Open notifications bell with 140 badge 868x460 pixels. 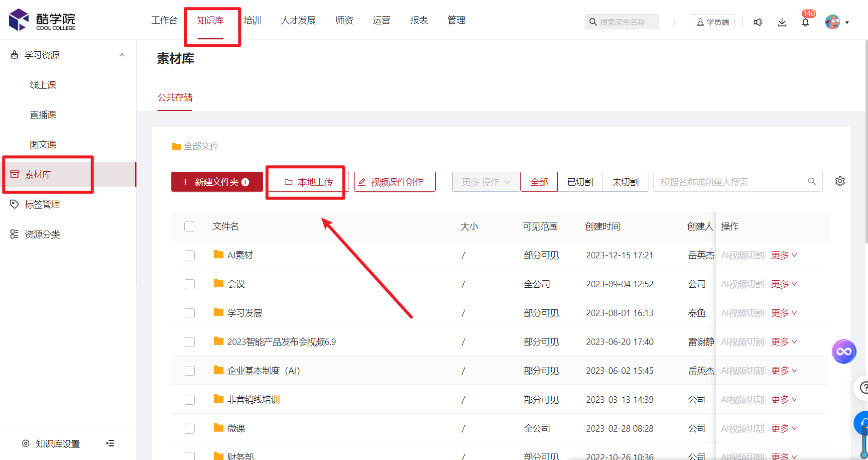coord(806,22)
